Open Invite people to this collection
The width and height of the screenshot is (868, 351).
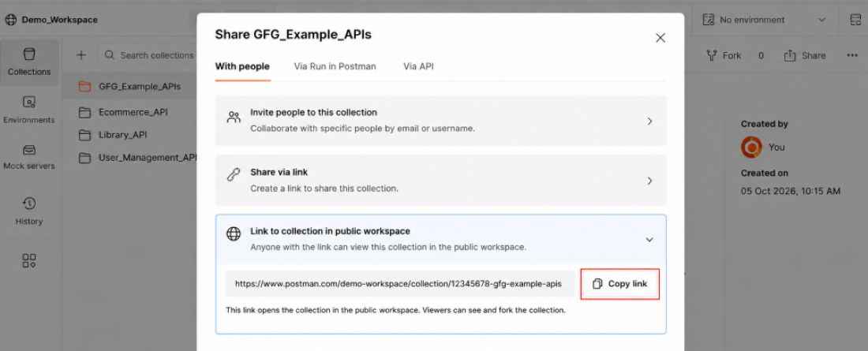click(440, 120)
